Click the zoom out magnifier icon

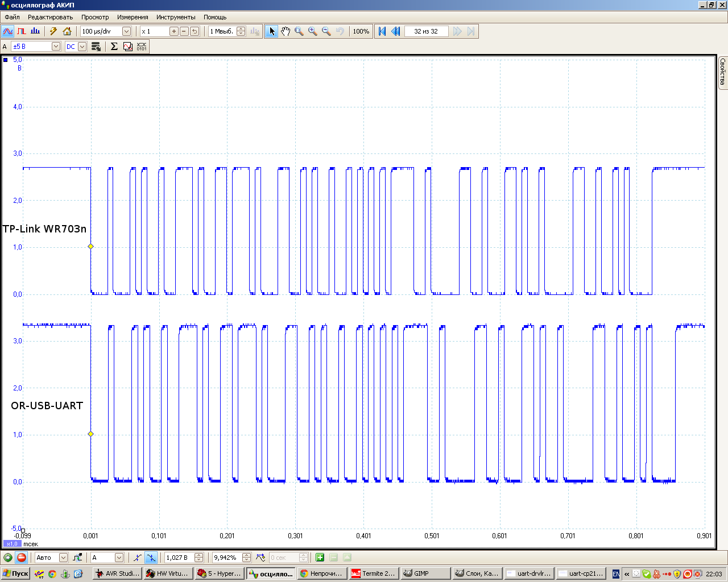point(326,31)
